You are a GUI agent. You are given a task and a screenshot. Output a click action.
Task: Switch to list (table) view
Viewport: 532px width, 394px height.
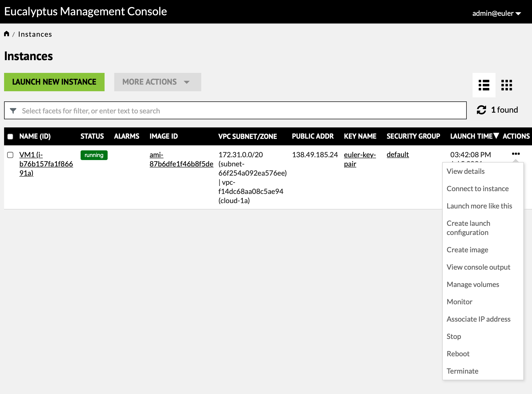click(x=484, y=85)
